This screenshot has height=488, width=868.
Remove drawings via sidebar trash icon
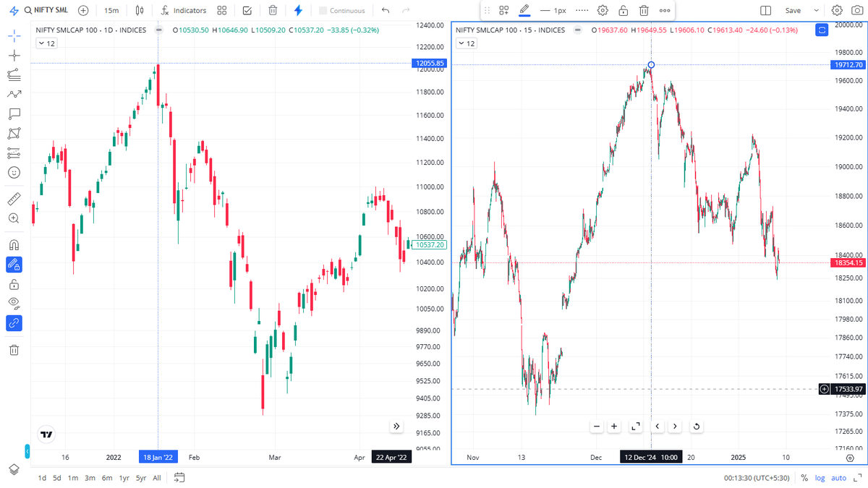[14, 350]
